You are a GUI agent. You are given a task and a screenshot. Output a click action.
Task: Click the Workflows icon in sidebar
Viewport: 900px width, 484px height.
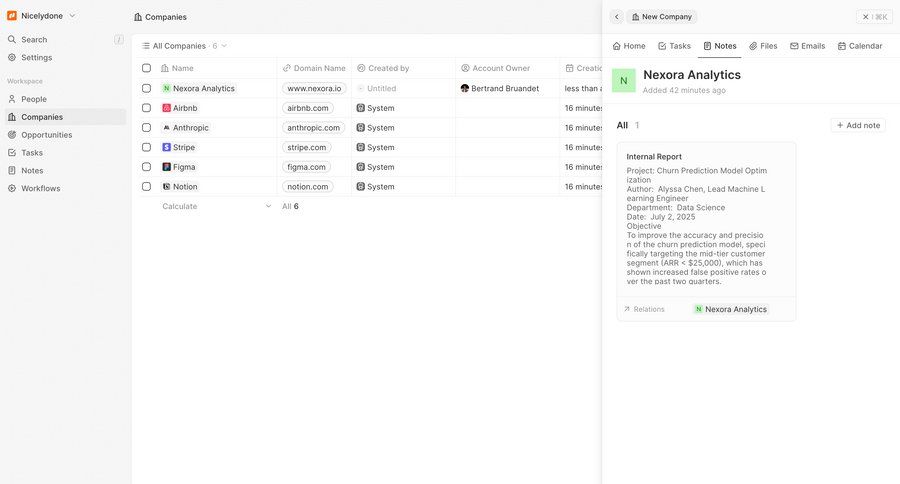(11, 188)
